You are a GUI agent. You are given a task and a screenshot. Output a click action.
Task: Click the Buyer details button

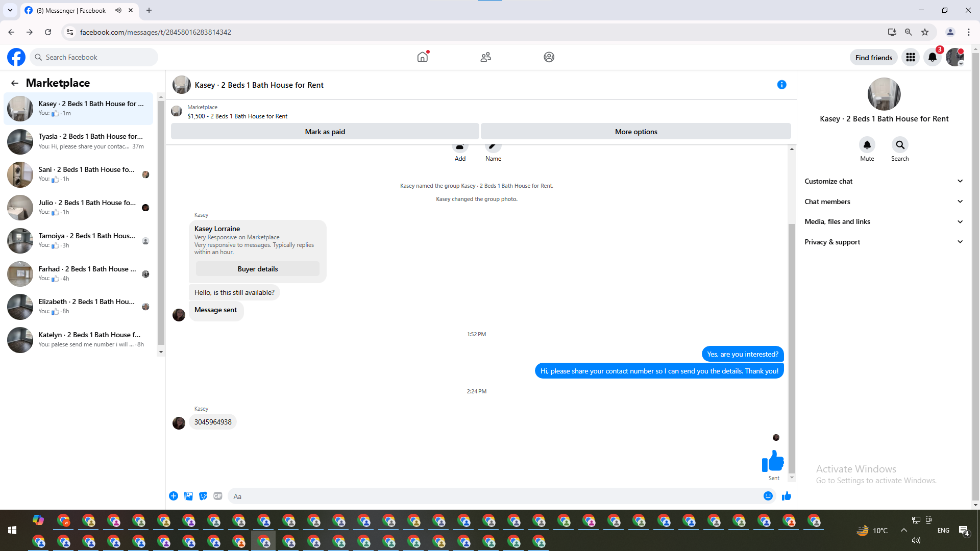(257, 269)
